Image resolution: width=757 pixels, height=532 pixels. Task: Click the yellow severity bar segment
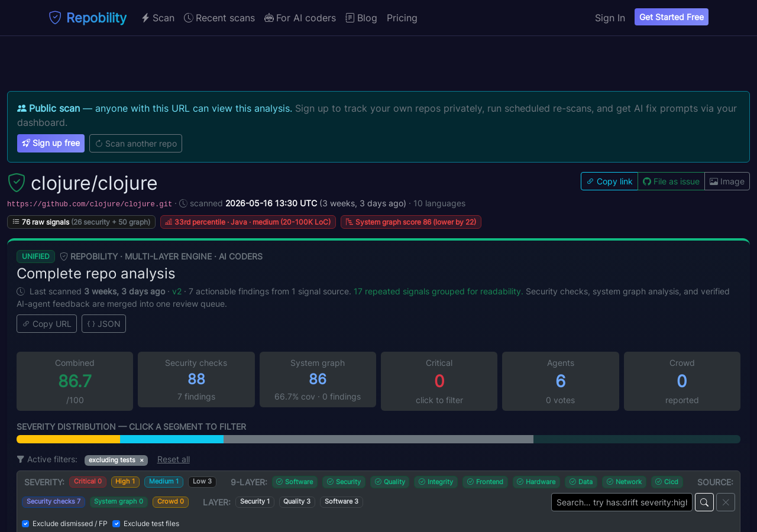[x=68, y=439]
